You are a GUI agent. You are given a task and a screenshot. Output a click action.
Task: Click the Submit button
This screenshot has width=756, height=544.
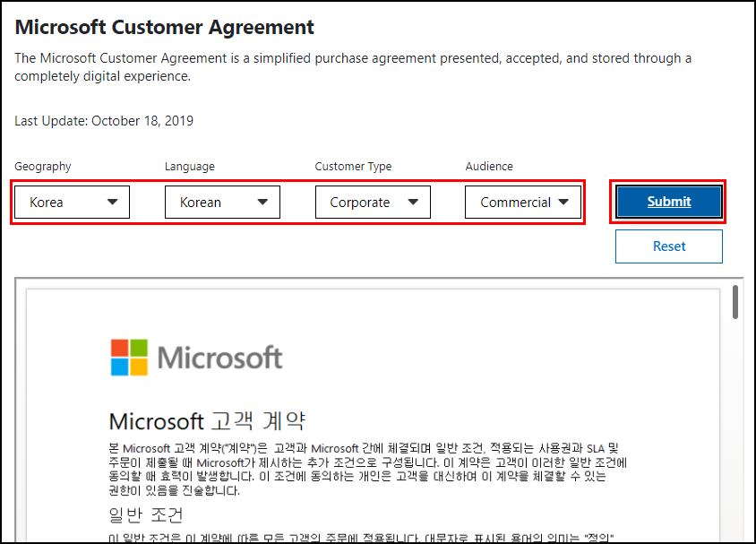tap(669, 202)
